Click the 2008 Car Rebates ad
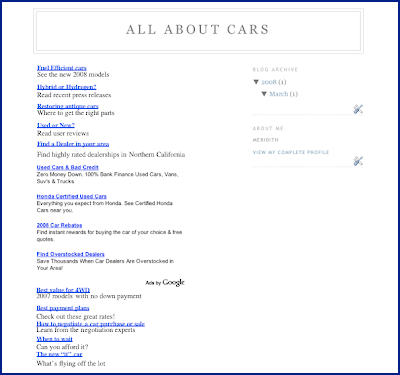 [59, 225]
